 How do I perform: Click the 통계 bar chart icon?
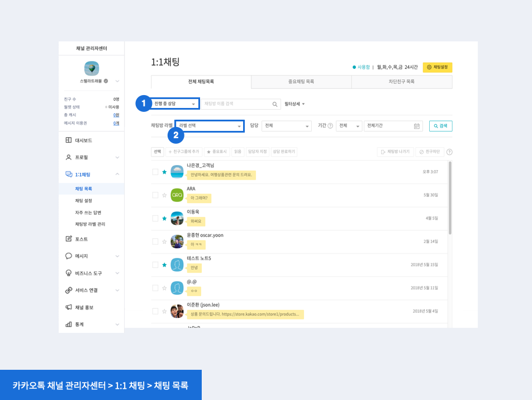[x=69, y=324]
